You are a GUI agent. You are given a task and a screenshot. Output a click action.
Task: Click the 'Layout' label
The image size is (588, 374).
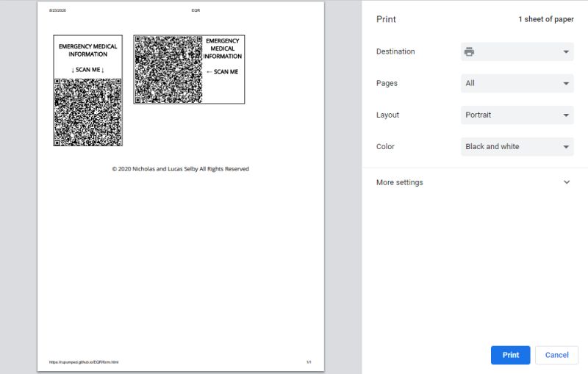(x=387, y=115)
